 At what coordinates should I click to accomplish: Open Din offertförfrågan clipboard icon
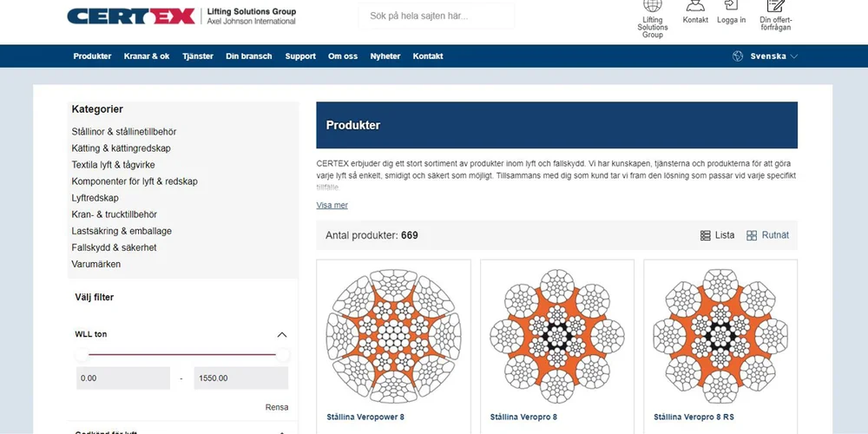775,5
